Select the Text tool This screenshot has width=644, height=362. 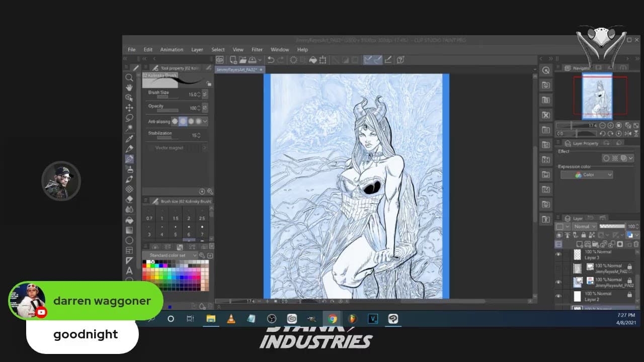click(x=129, y=270)
